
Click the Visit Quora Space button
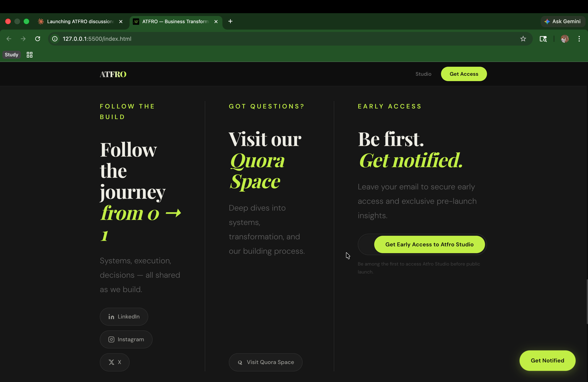click(266, 362)
